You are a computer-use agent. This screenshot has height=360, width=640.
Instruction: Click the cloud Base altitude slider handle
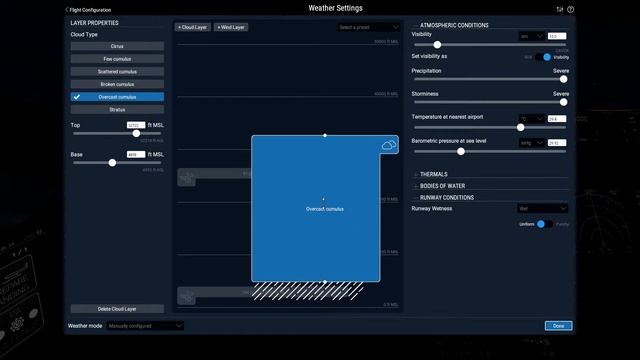(x=112, y=163)
